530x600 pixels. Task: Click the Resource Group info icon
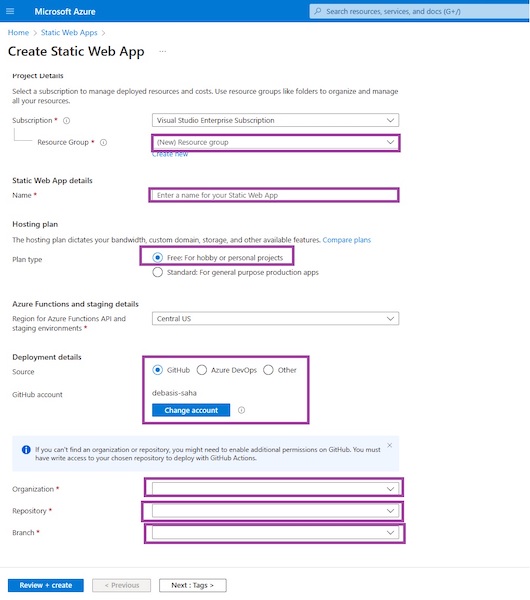[103, 142]
